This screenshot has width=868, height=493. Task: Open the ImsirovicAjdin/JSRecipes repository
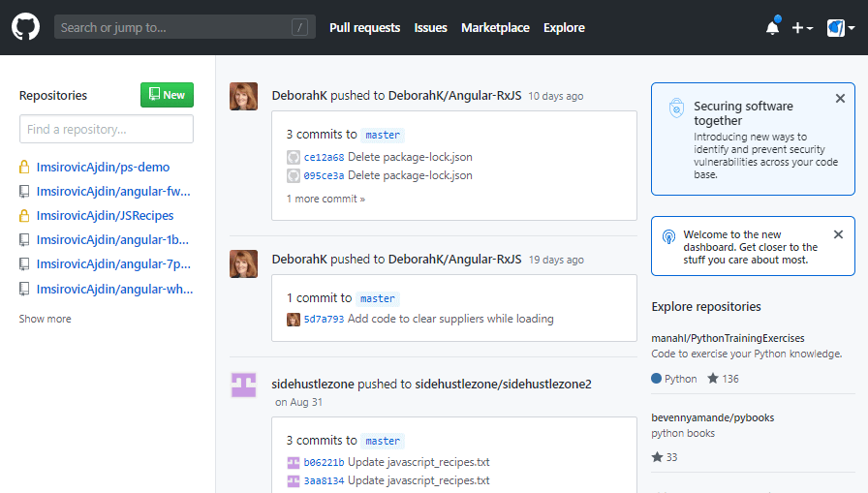[106, 216]
